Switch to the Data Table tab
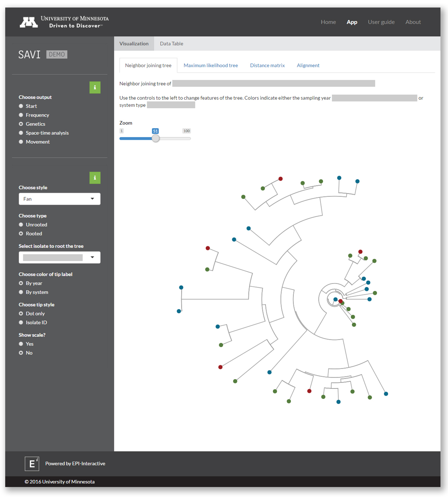448x498 pixels. click(171, 44)
